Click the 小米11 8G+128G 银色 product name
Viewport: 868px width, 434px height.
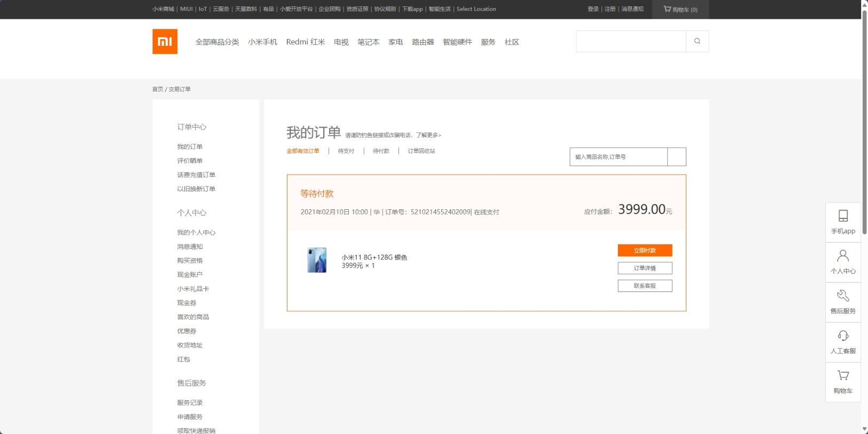point(374,257)
